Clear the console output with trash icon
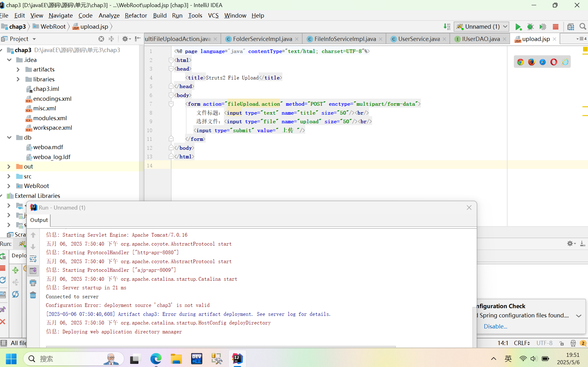588x367 pixels. (33, 295)
